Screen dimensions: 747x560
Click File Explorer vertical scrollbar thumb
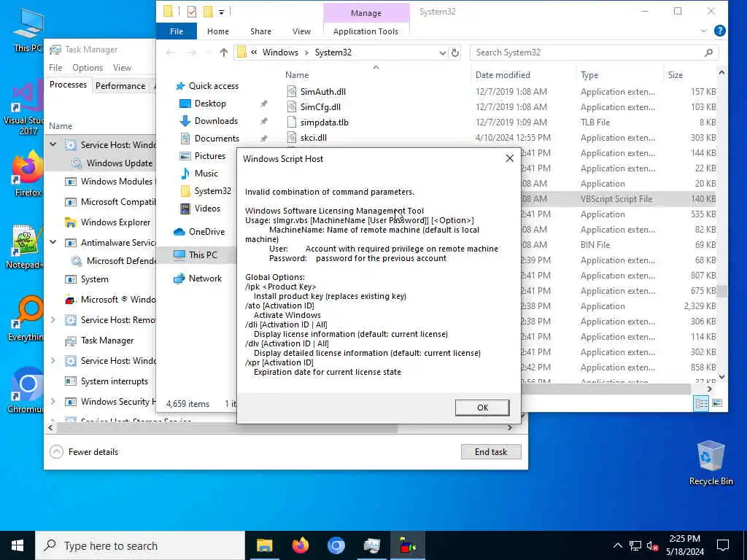(x=721, y=291)
